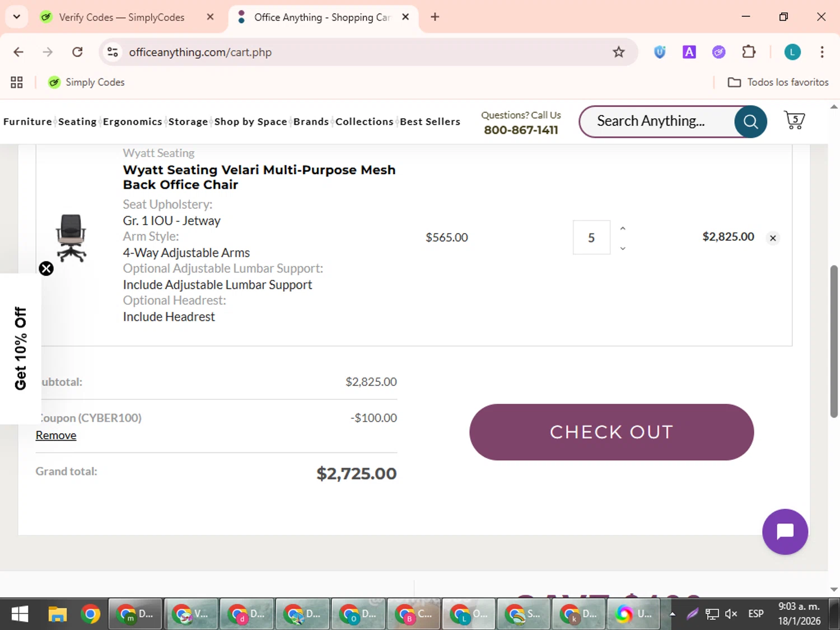
Task: Click the magnifying glass search button
Action: pyautogui.click(x=750, y=122)
